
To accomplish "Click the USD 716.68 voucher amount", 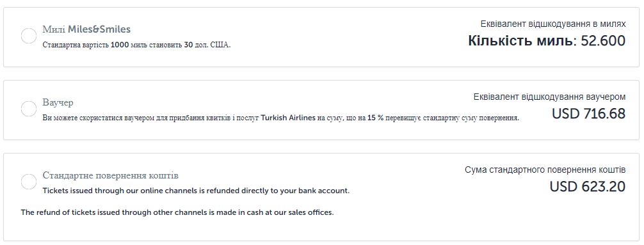I will (588, 114).
